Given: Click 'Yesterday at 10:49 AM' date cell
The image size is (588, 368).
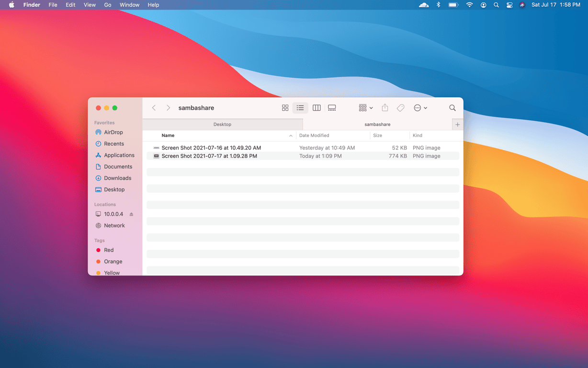Looking at the screenshot, I should tap(327, 148).
